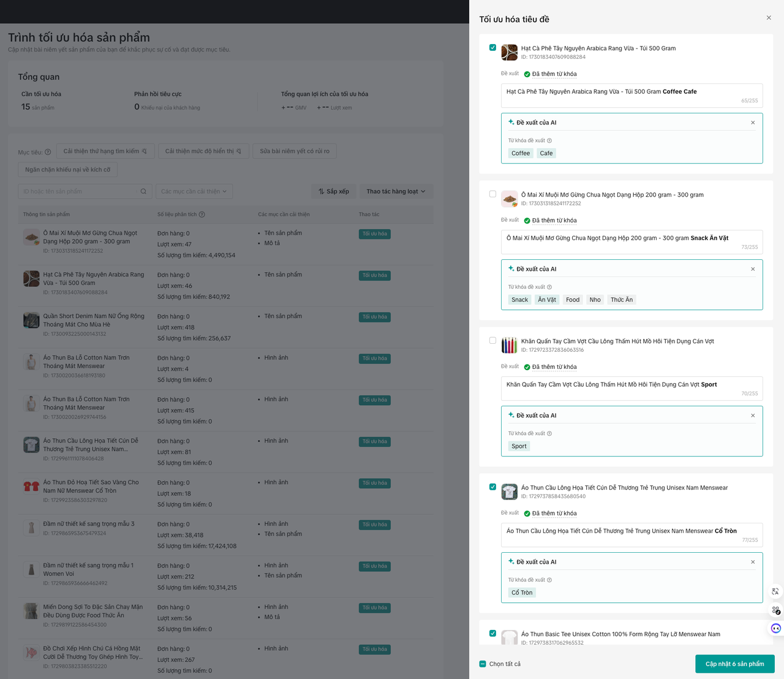Click the Cập nhật 6 sản phẩm button
The width and height of the screenshot is (784, 679).
coord(734,664)
